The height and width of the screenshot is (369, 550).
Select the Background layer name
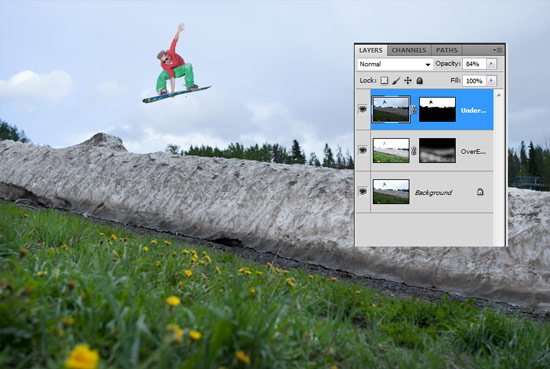click(x=434, y=193)
